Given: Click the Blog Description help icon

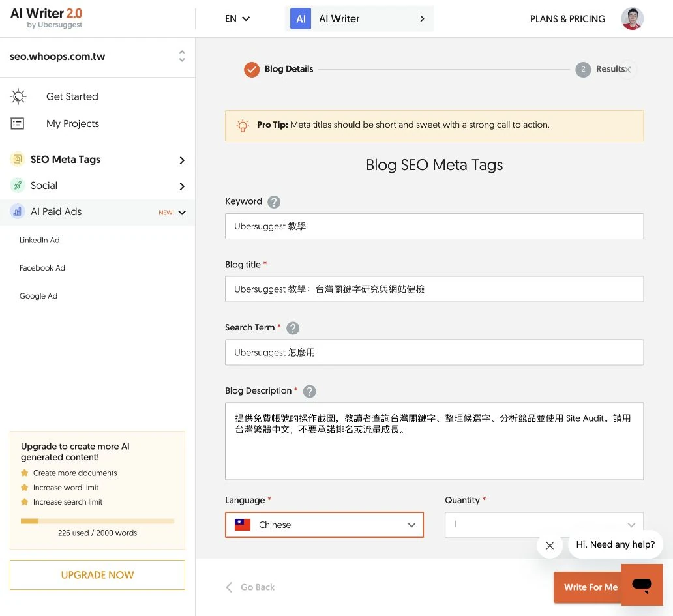Looking at the screenshot, I should coord(310,391).
